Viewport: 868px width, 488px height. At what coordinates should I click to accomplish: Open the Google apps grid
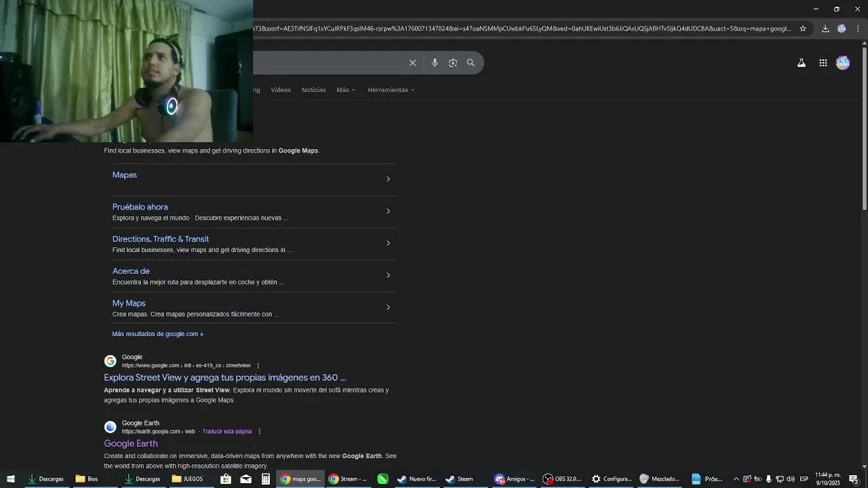[x=823, y=63]
